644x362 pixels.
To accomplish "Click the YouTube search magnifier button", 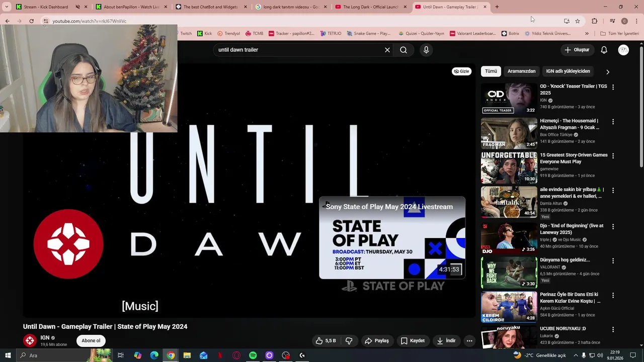I will tap(404, 50).
